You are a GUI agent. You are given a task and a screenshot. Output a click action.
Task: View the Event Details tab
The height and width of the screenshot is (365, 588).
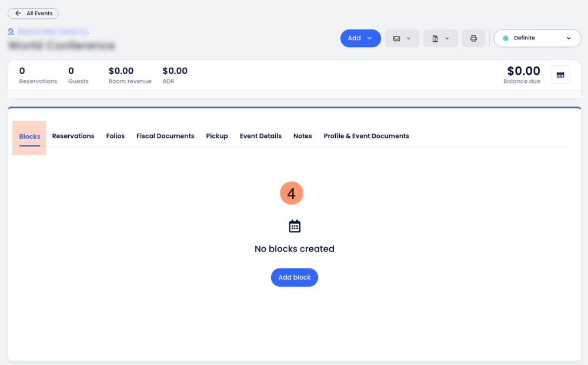click(260, 136)
